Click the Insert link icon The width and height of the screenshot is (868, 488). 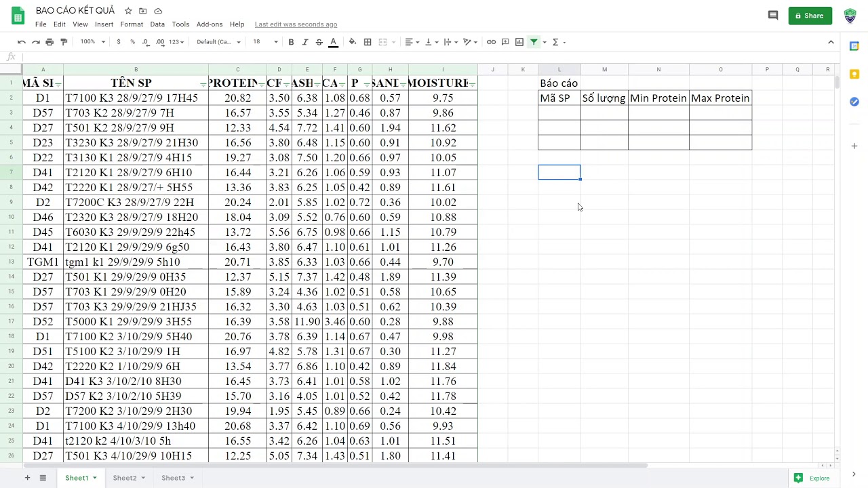tap(491, 42)
